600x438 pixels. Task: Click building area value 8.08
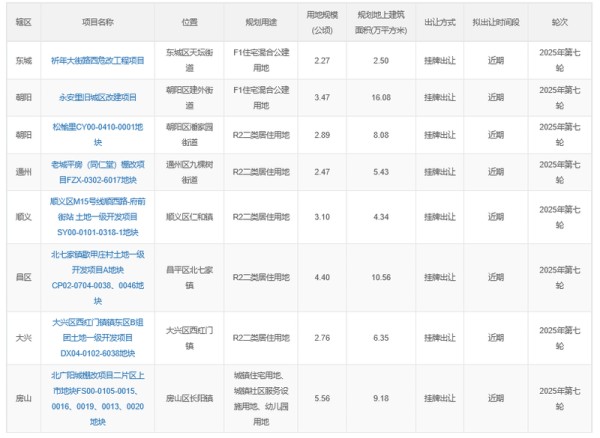381,135
